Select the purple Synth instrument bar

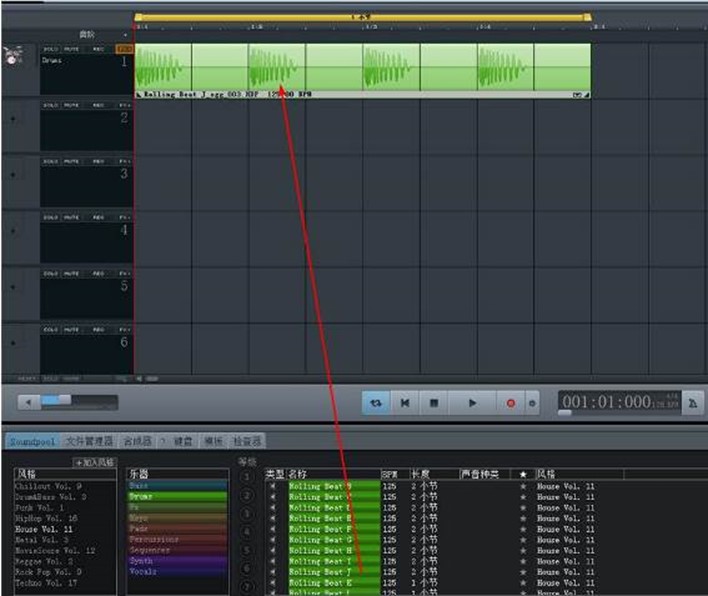tap(177, 561)
